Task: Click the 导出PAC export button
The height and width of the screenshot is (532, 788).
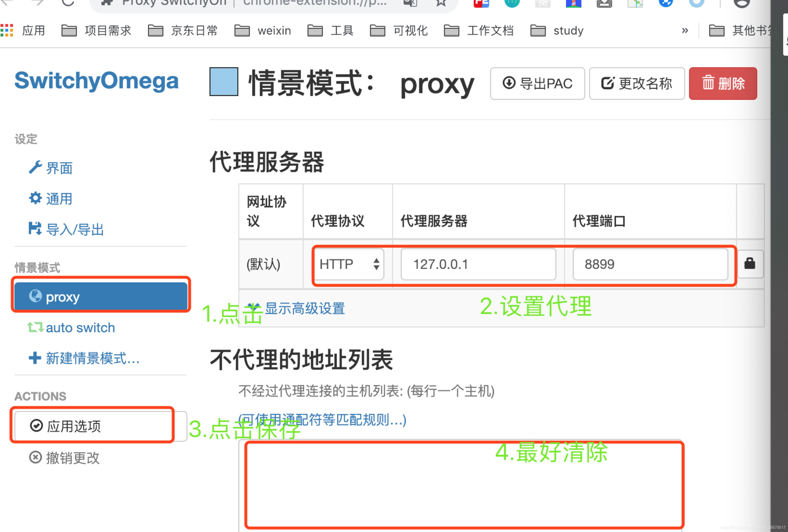Action: point(537,83)
